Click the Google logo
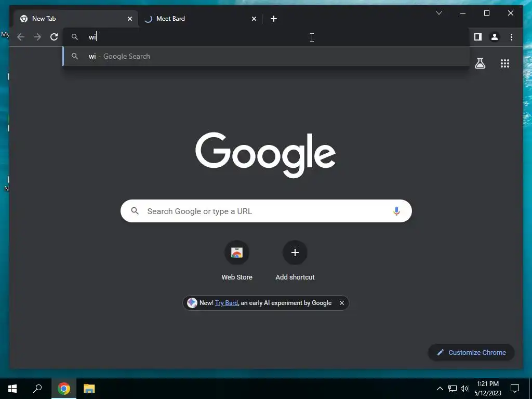The image size is (532, 399). tap(265, 155)
